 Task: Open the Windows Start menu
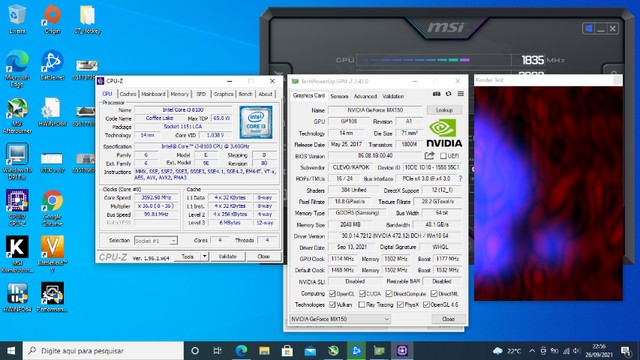(11, 351)
